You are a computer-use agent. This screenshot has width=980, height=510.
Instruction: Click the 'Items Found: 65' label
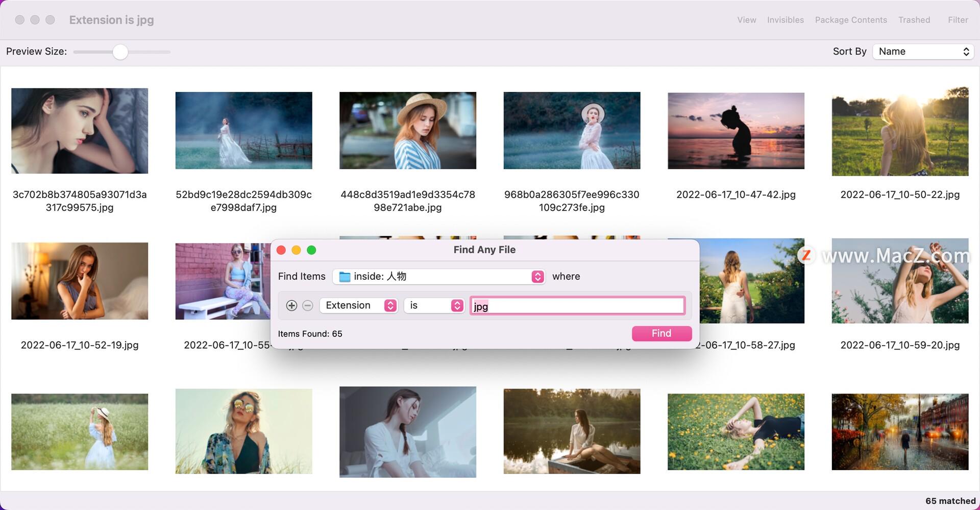click(310, 334)
